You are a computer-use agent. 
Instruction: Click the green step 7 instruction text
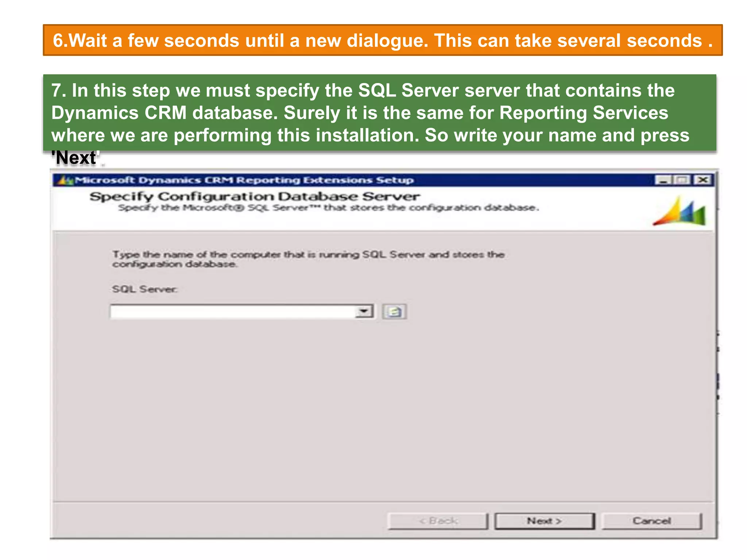coord(370,124)
